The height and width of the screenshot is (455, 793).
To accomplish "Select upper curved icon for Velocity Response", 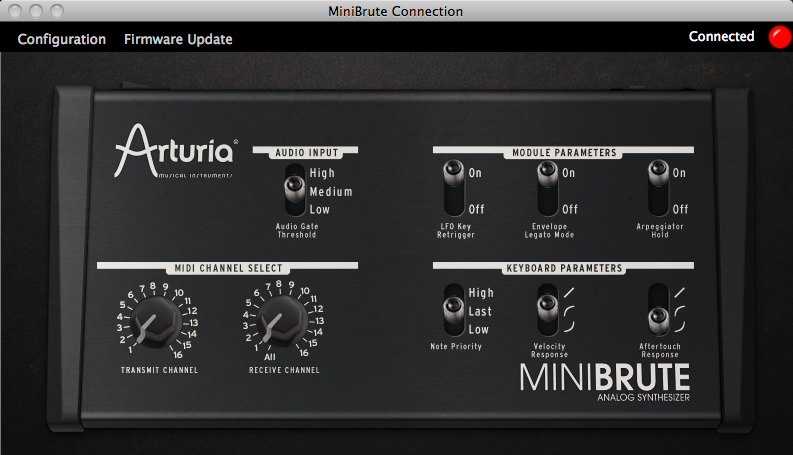I will (x=569, y=311).
